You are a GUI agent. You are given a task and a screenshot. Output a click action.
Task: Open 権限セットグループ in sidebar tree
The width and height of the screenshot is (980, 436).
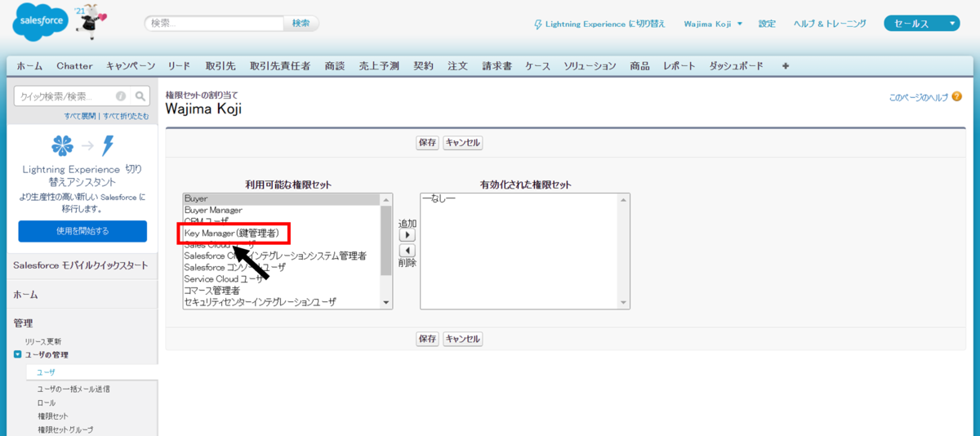pyautogui.click(x=65, y=429)
